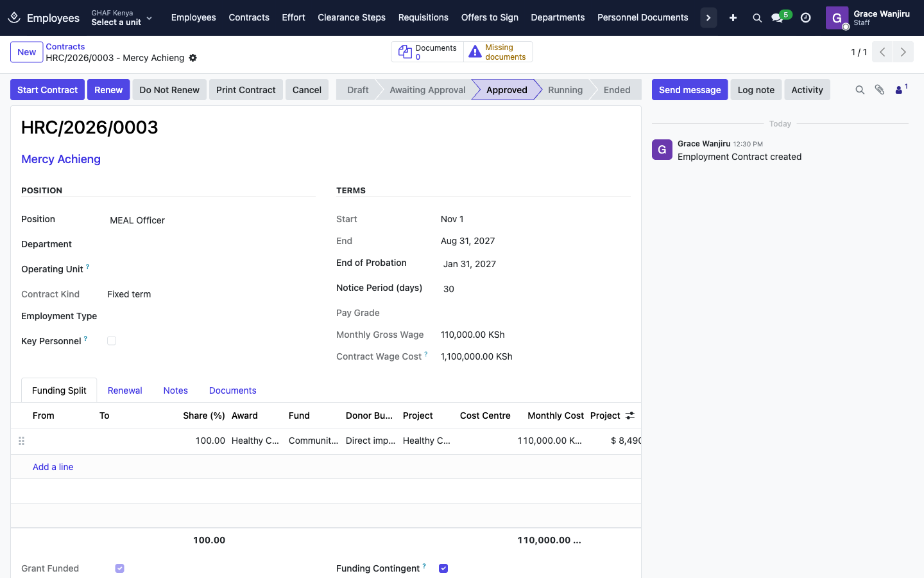Open GHAF Kenya unit selector dropdown
The width and height of the screenshot is (924, 578).
pos(122,18)
